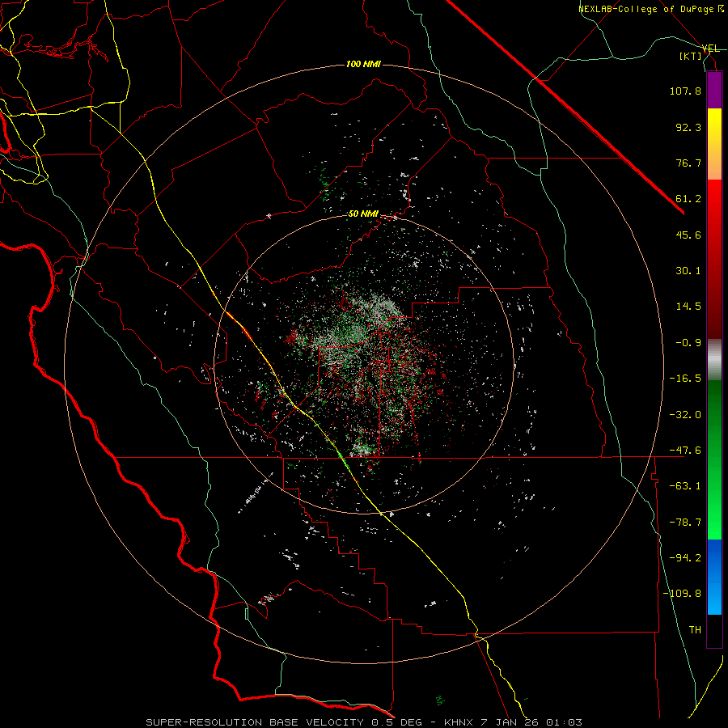Click the VEL legend title
This screenshot has height=728, width=728.
pyautogui.click(x=710, y=49)
